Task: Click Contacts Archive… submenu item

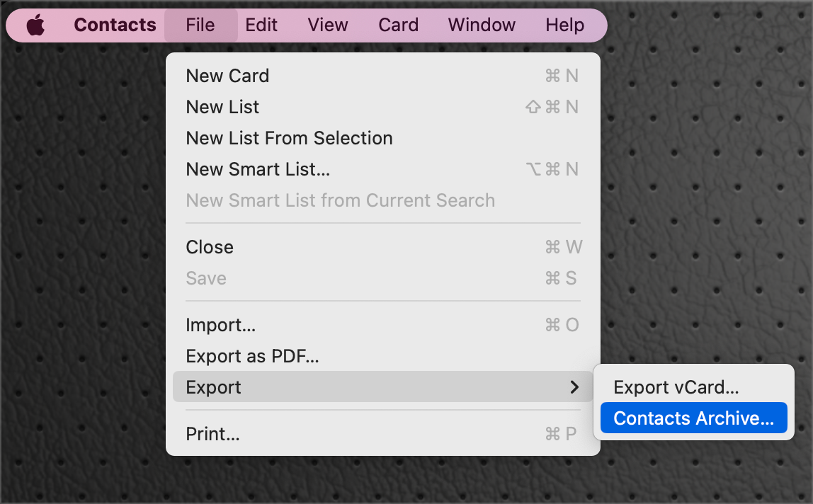Action: [x=693, y=418]
